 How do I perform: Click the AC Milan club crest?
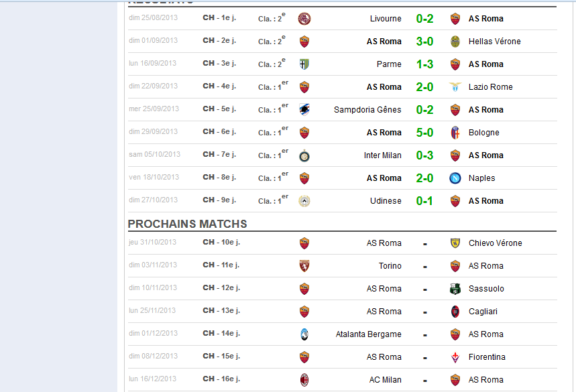[304, 380]
